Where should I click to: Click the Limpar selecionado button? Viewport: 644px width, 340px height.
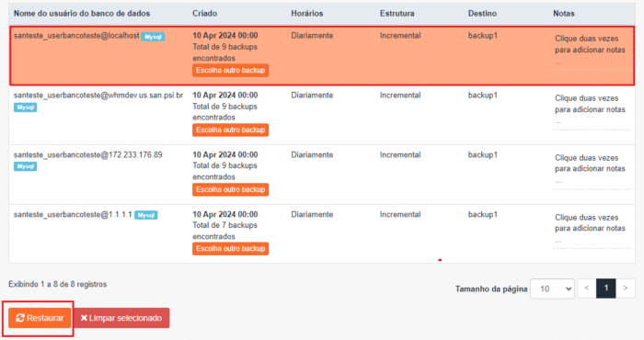(x=121, y=318)
